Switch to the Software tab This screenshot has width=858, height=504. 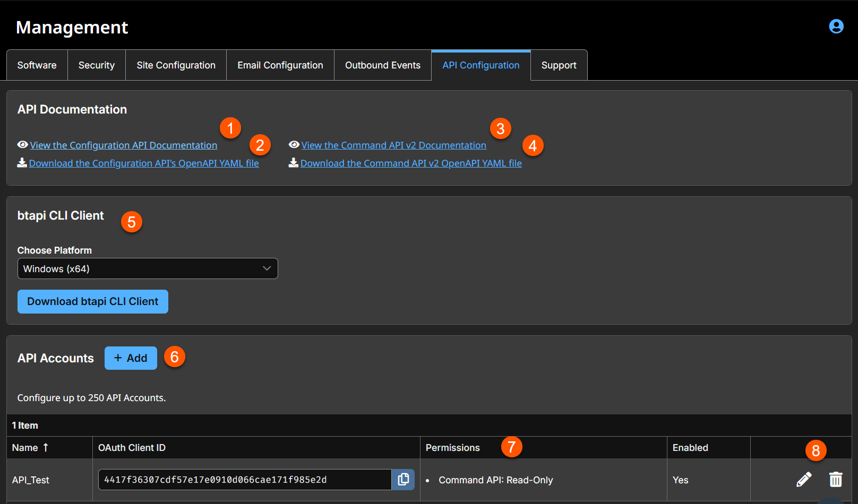pos(37,65)
